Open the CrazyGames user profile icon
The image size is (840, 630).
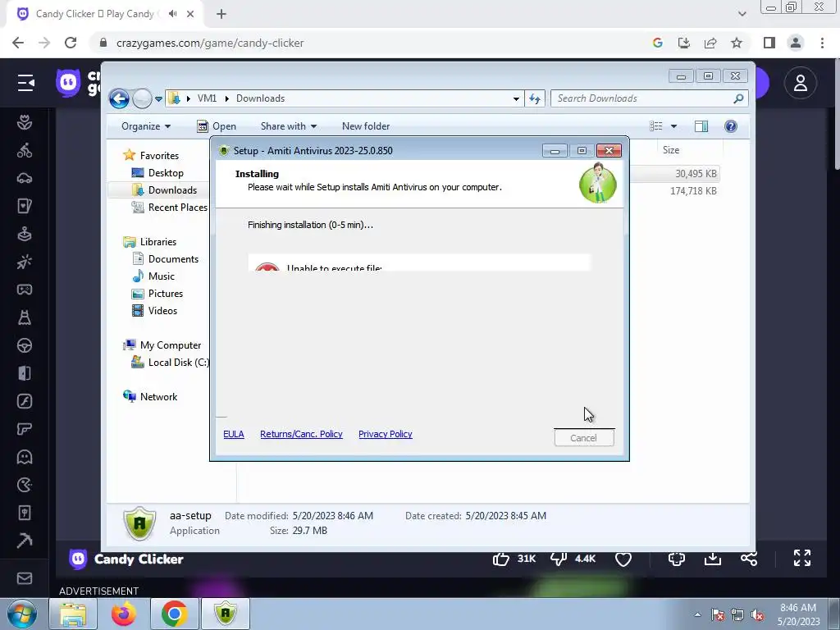(801, 83)
